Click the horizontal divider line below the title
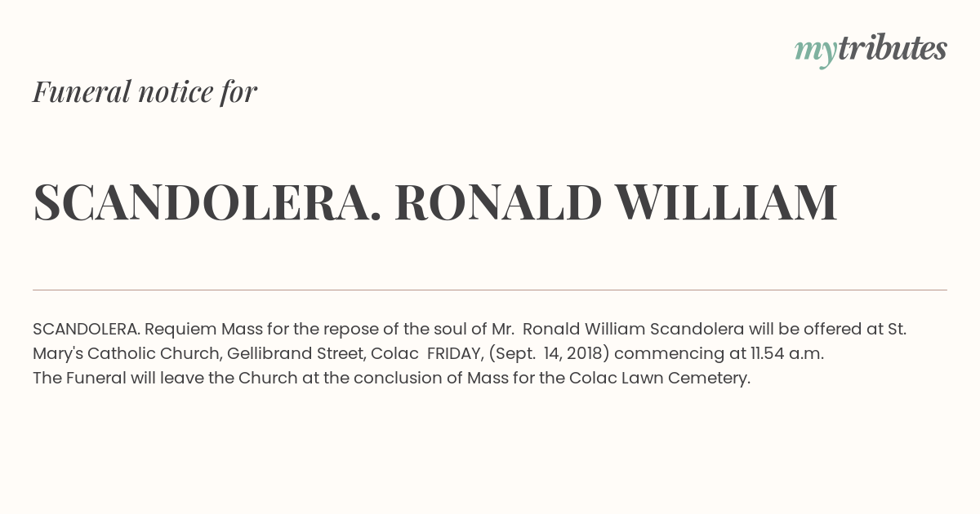The image size is (980, 514). coord(490,290)
